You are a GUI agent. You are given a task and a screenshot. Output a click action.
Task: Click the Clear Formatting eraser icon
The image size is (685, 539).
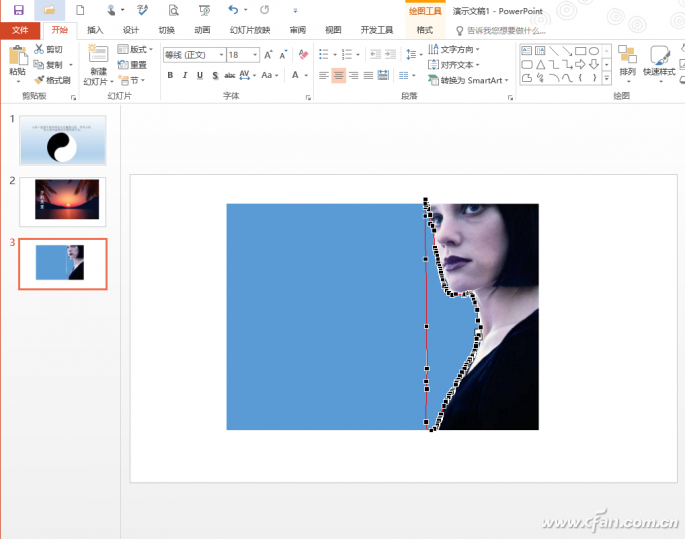(x=302, y=55)
